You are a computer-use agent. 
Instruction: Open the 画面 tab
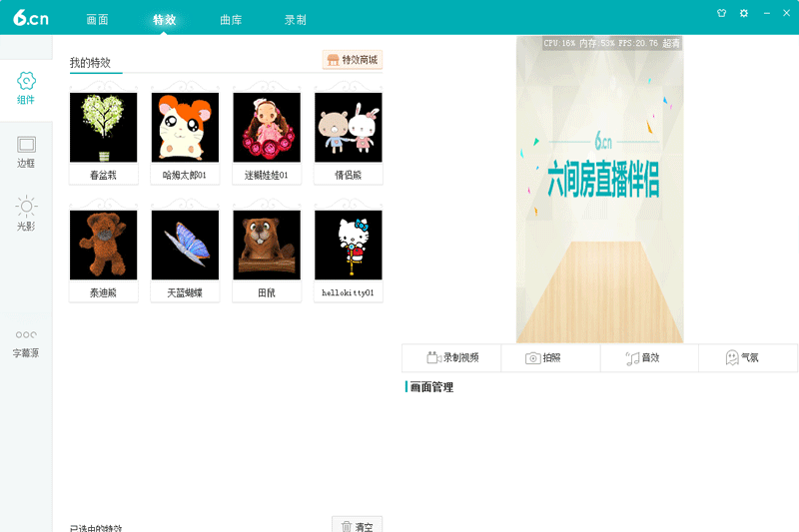click(x=97, y=20)
